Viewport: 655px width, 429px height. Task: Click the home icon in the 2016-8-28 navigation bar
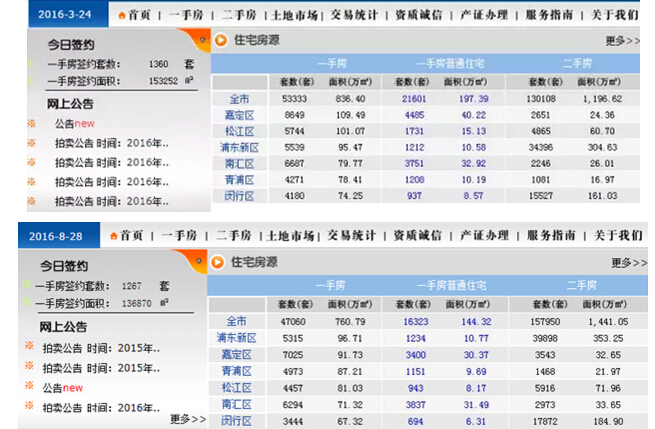[x=113, y=236]
